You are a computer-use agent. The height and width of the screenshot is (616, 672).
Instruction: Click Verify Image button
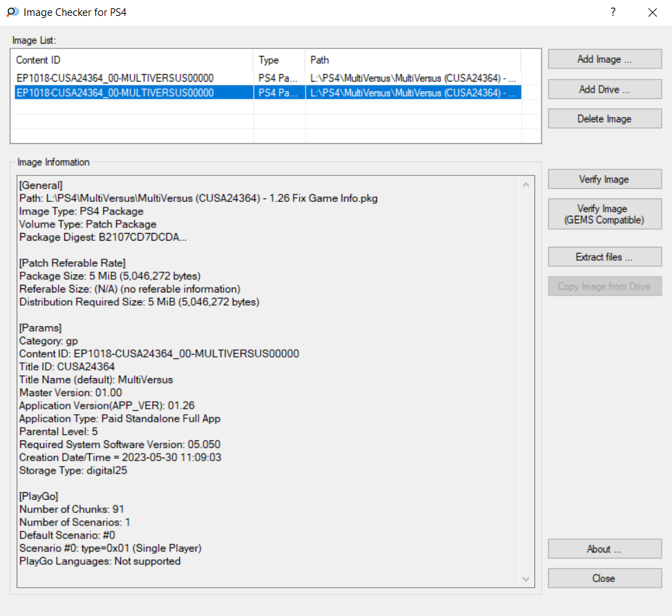pos(604,180)
